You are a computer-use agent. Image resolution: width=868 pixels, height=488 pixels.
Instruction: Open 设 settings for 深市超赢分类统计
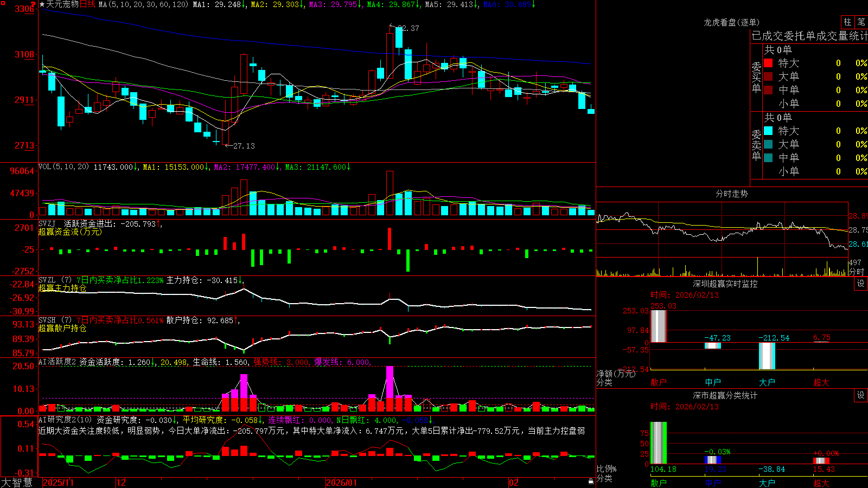(861, 395)
